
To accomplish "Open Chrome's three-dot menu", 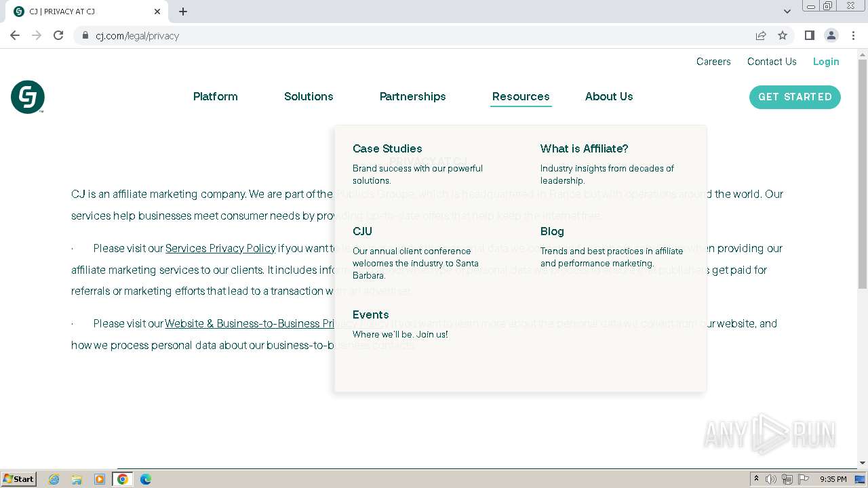I will 853,35.
